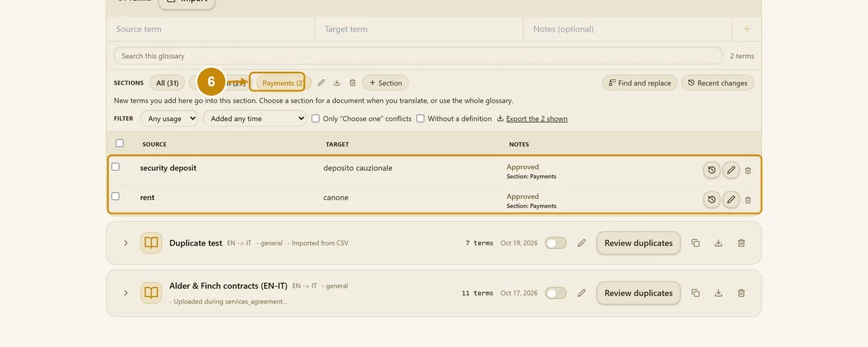Delete the rent term

point(748,200)
